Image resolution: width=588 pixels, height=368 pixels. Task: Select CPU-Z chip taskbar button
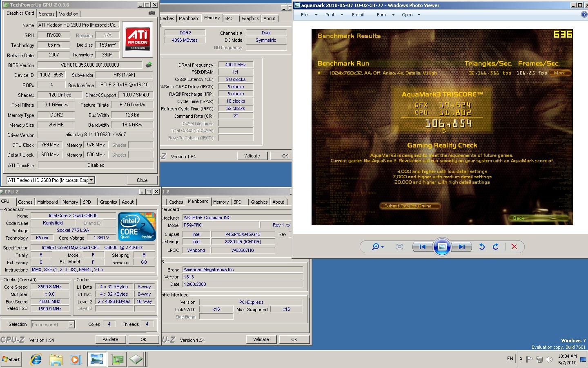tap(136, 359)
